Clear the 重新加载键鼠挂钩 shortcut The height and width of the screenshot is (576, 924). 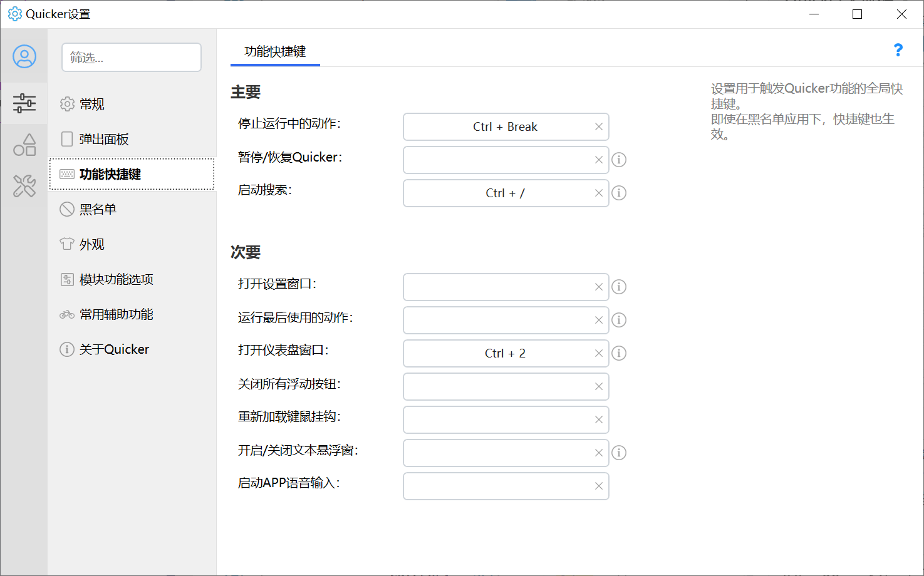599,419
